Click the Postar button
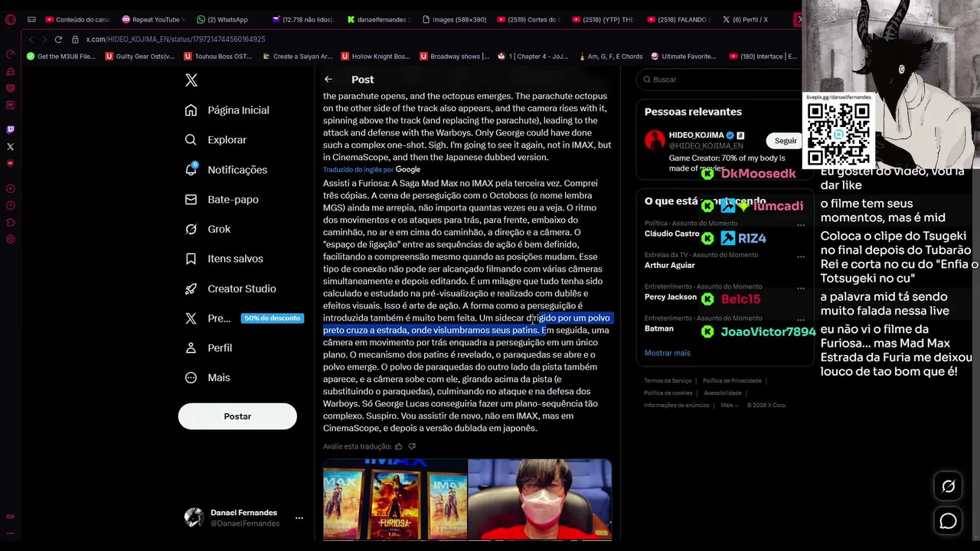 click(237, 416)
